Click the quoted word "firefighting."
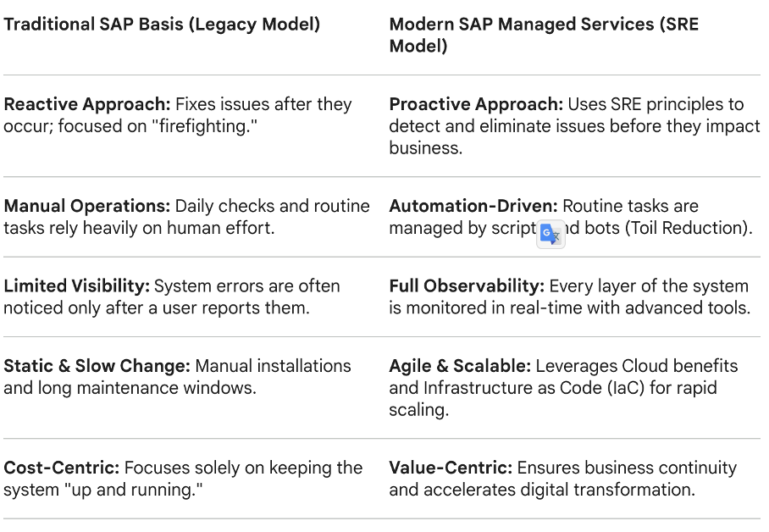 tap(210, 126)
